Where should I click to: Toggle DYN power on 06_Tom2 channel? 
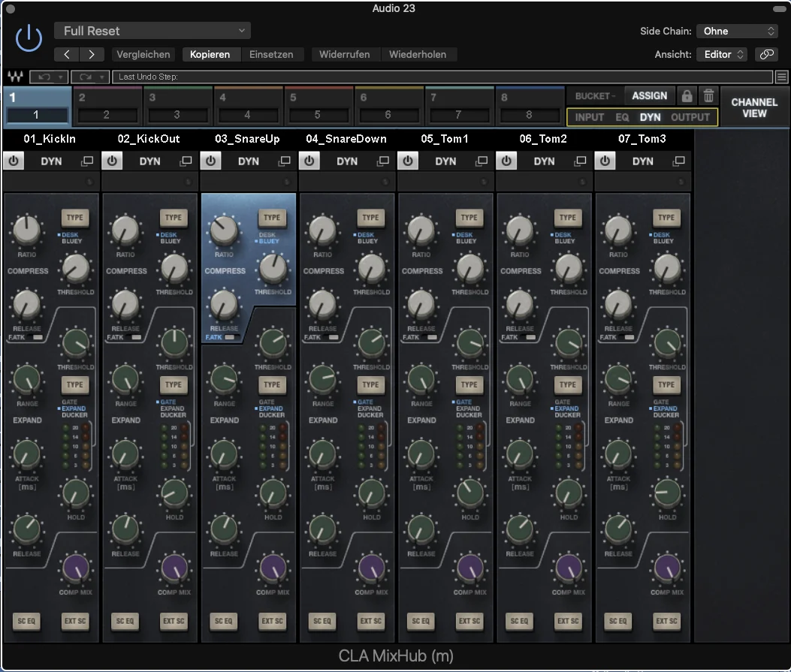(506, 161)
